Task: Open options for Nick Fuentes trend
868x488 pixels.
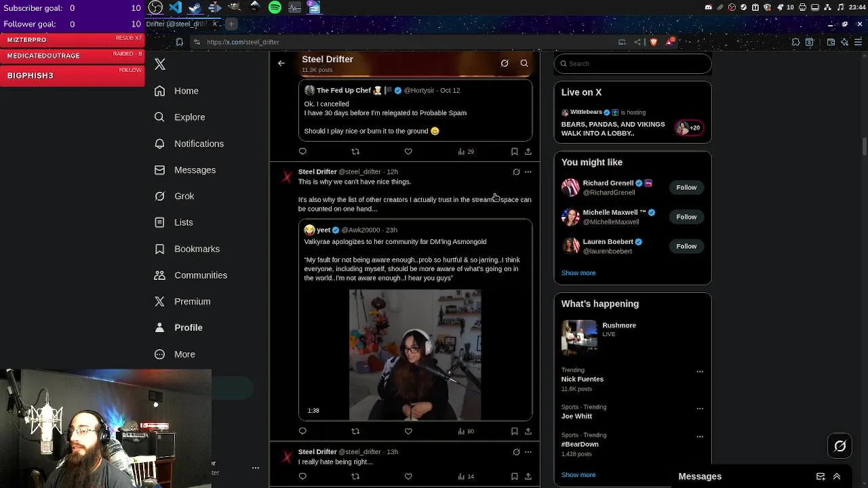Action: (700, 371)
